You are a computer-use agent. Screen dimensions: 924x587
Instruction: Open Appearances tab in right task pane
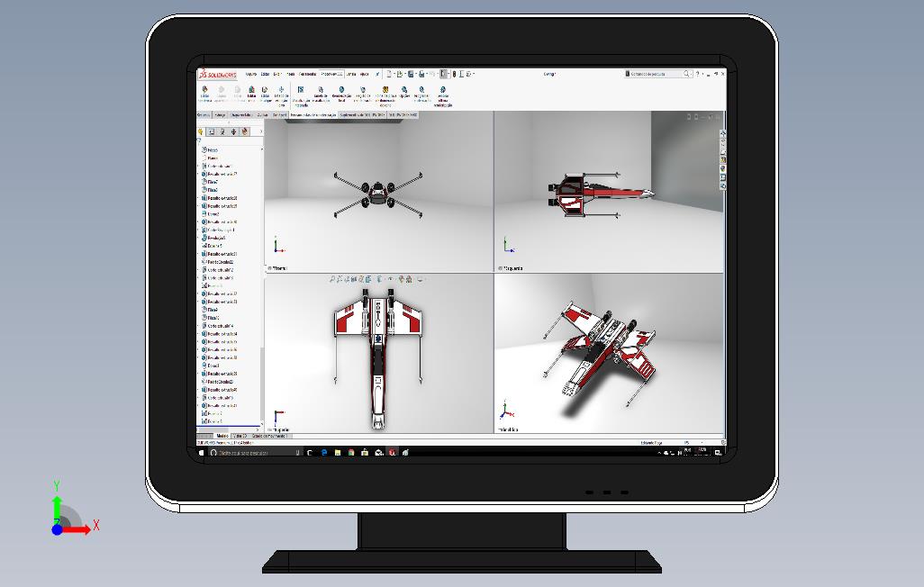point(723,168)
